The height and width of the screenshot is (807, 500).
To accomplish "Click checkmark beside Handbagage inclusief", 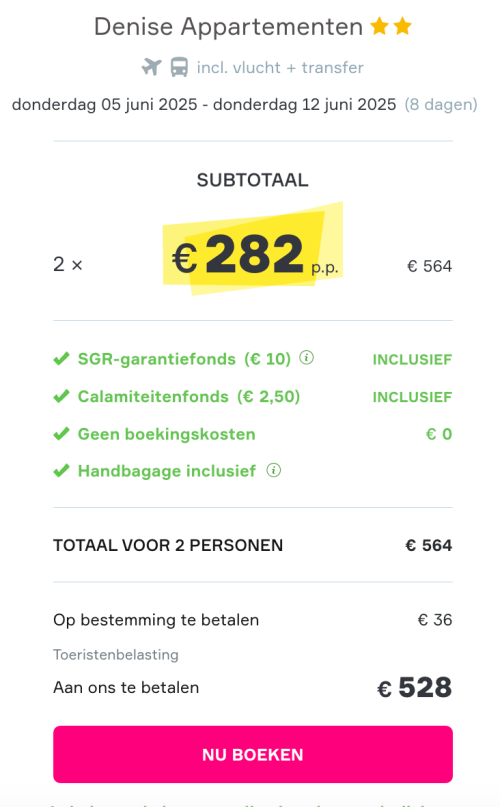I will 61,471.
